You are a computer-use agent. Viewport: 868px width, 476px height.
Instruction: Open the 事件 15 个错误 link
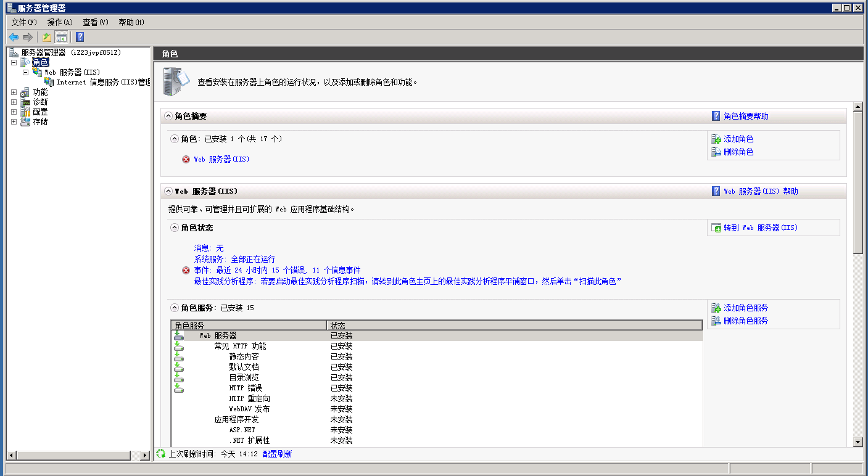tap(277, 270)
